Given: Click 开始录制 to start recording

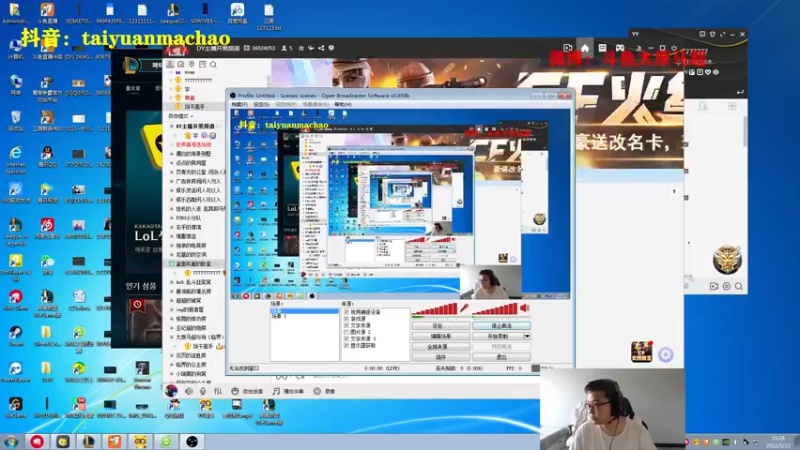Looking at the screenshot, I should click(498, 336).
